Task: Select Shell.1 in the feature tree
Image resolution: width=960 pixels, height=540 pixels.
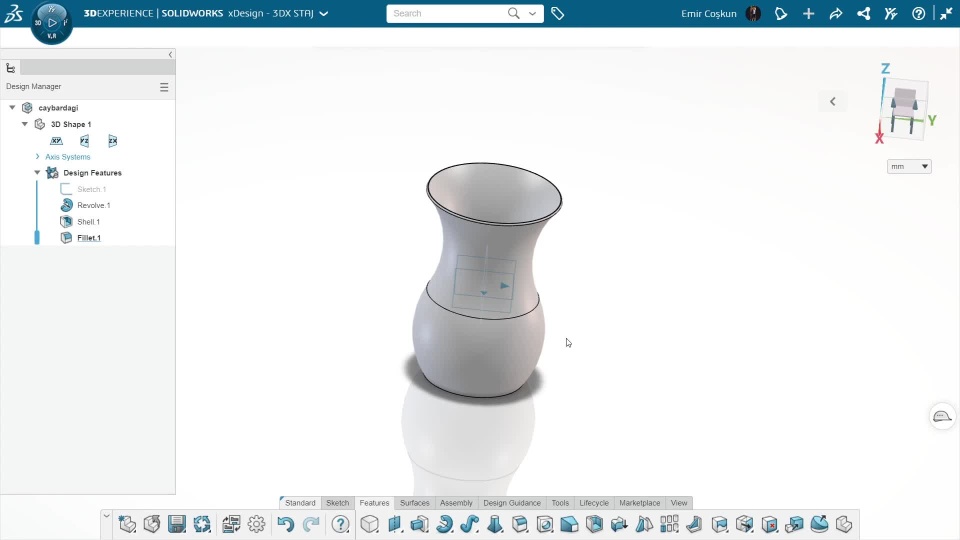Action: click(x=88, y=222)
